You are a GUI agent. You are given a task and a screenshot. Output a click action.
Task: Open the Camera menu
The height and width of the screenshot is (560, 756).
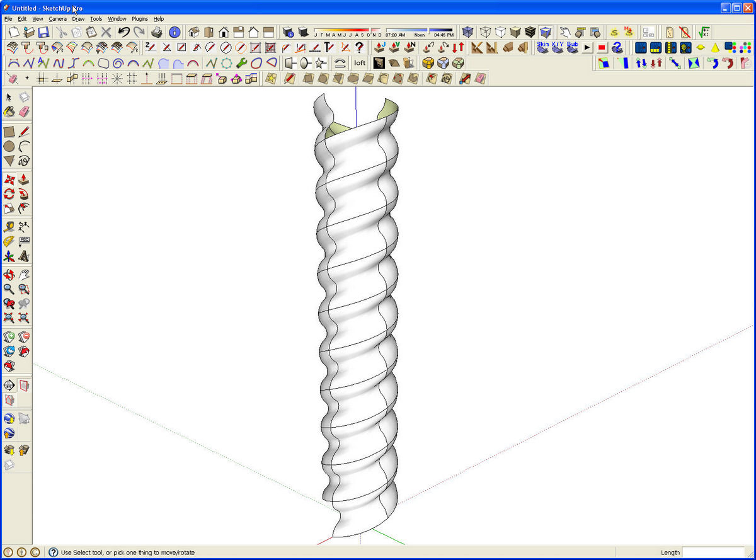click(x=57, y=18)
